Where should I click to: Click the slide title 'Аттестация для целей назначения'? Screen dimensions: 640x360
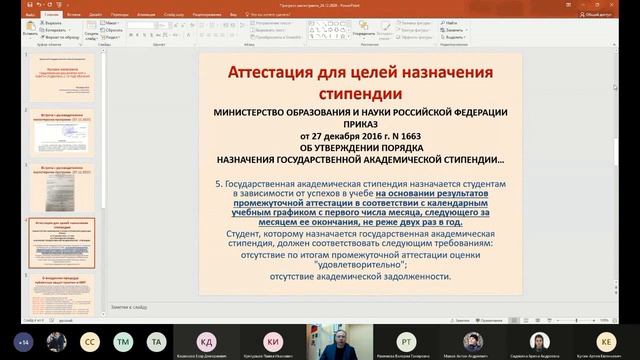click(360, 72)
